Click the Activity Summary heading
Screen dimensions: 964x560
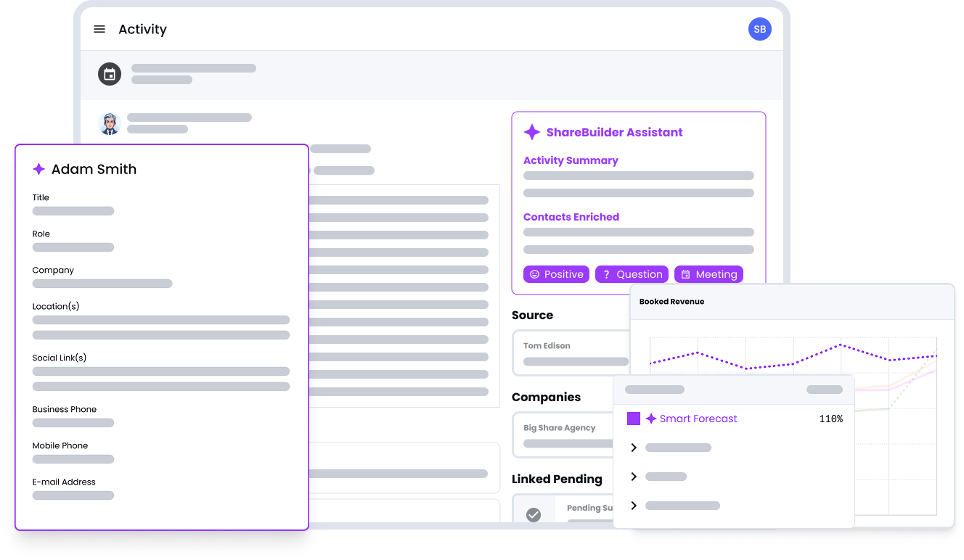point(571,160)
